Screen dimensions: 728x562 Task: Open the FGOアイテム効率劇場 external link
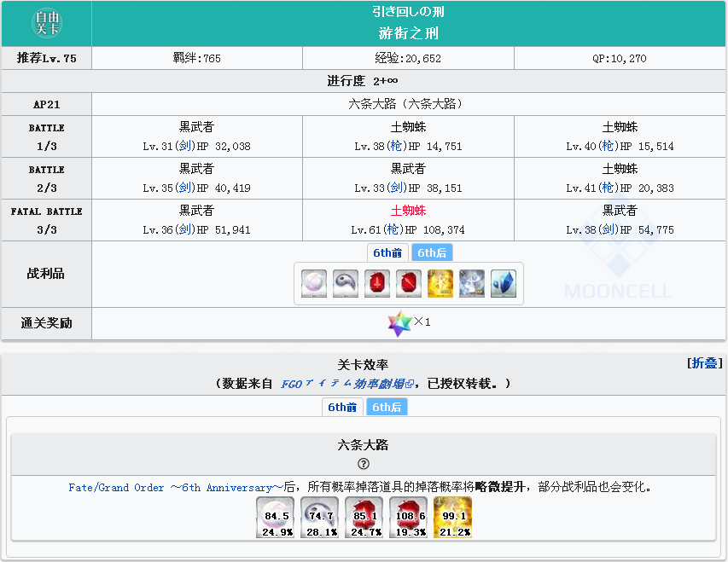347,384
